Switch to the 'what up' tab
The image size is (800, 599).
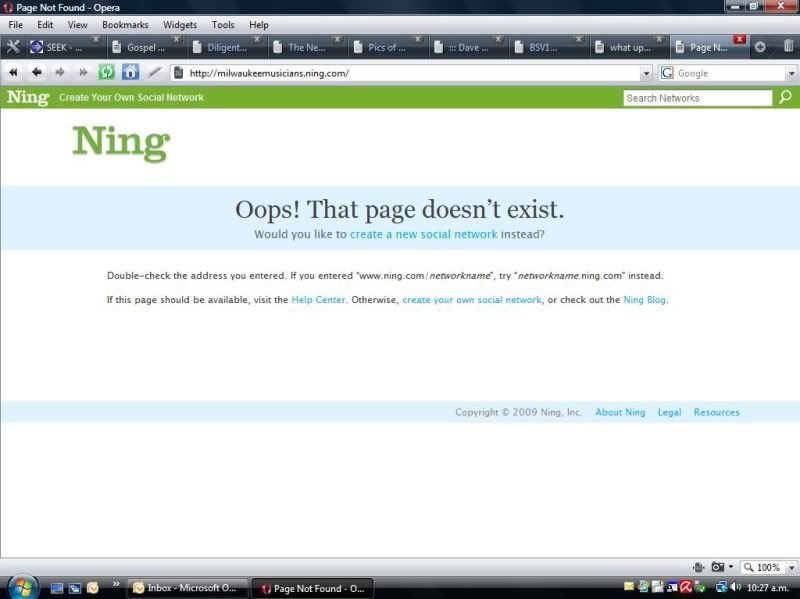coord(629,47)
